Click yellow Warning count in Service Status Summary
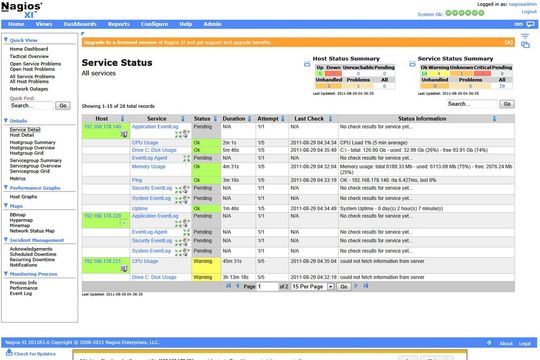The width and height of the screenshot is (540, 360). coord(439,74)
